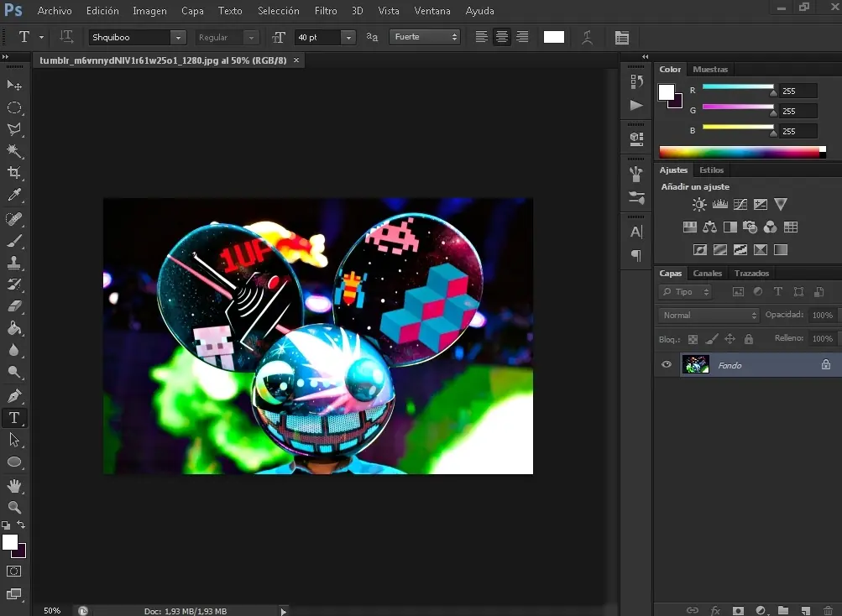Hide the Fondo layer with eye icon

(x=667, y=365)
